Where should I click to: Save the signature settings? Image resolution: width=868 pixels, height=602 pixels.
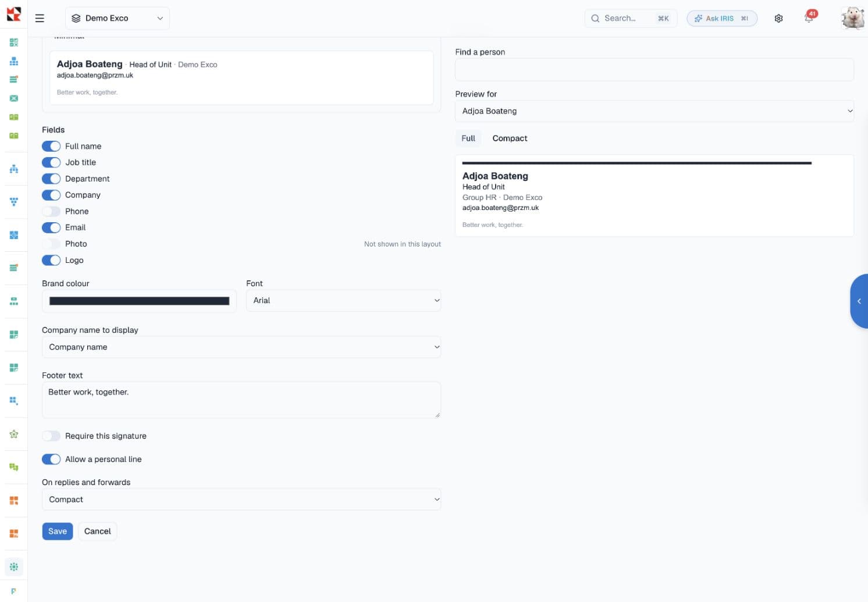[58, 531]
